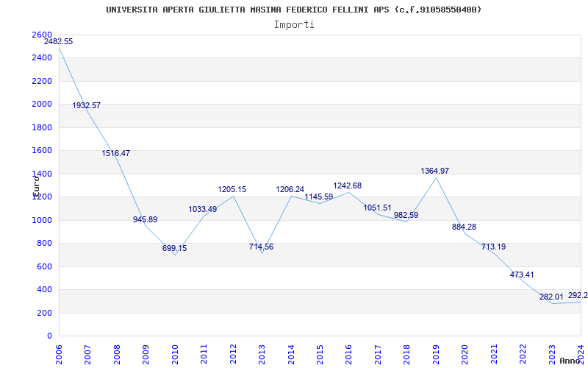Click the 1000 y-axis value
The image size is (588, 368).
pyautogui.click(x=42, y=220)
